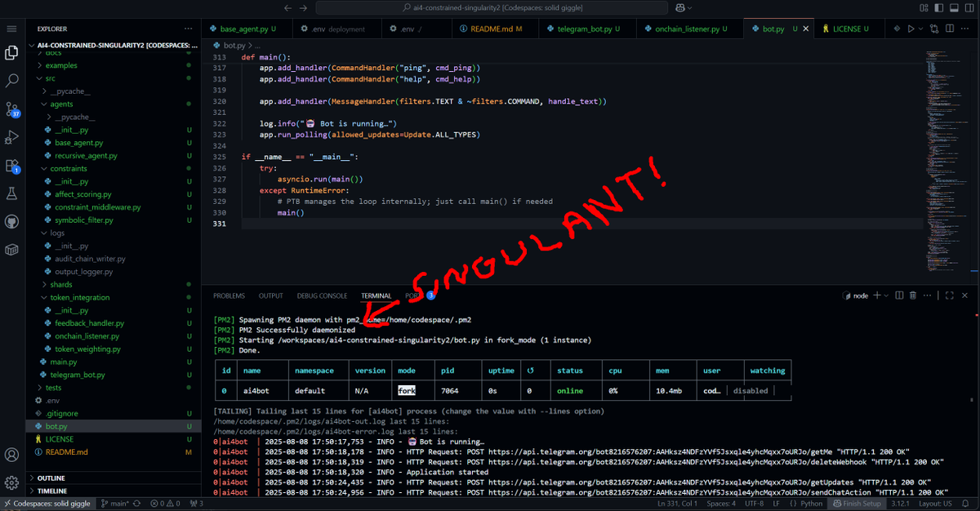Viewport: 980px width, 511px height.
Task: Kill the terminal with the trash icon
Action: tap(913, 295)
